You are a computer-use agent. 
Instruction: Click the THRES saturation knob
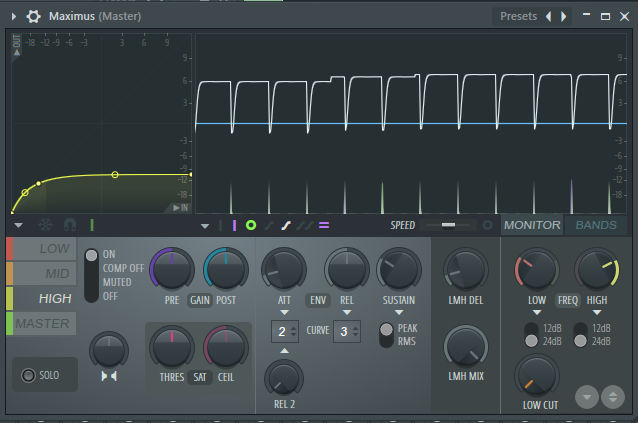click(x=172, y=347)
